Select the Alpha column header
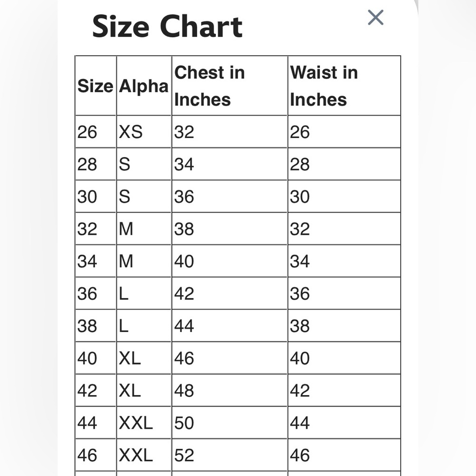Viewport: 476px width, 476px height. coord(144,86)
